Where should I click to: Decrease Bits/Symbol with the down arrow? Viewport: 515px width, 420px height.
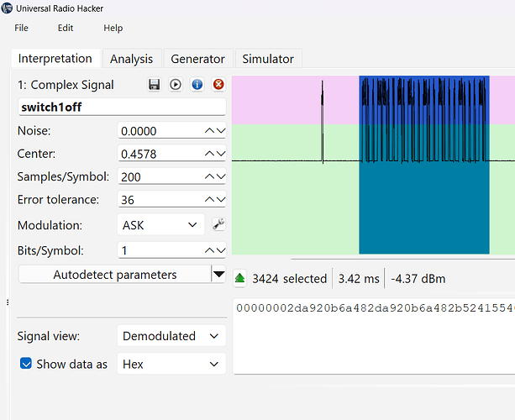click(221, 250)
